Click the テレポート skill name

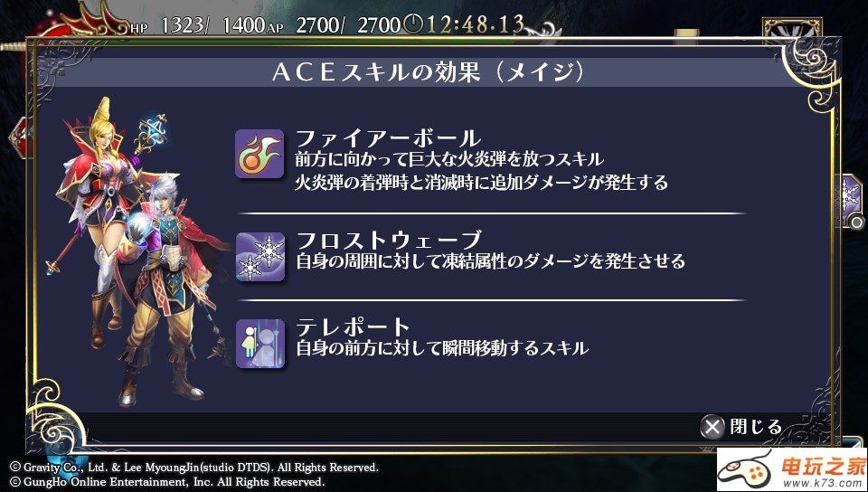(353, 327)
